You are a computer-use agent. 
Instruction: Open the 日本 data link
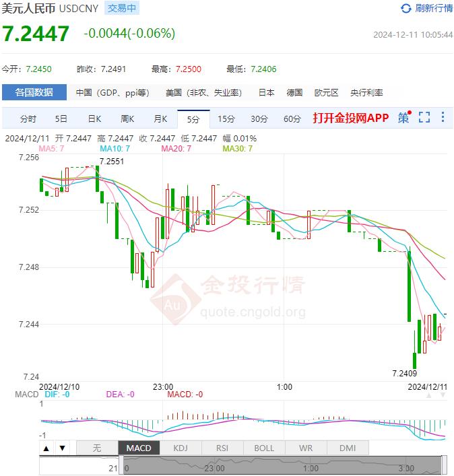click(266, 93)
